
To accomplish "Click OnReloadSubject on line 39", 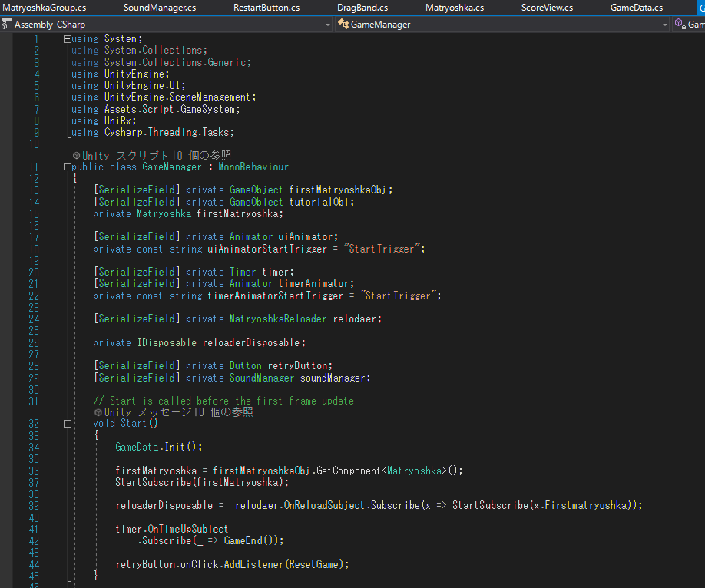I will 324,505.
